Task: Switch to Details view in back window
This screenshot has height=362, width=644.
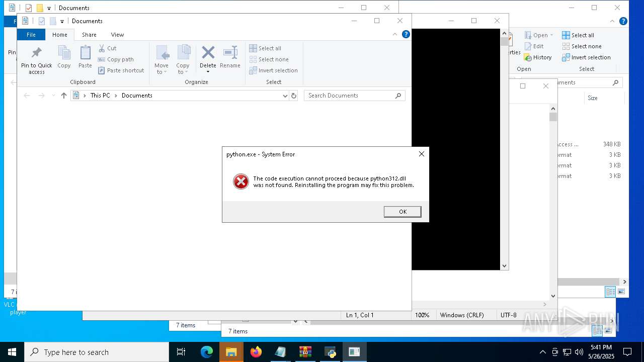Action: coord(610,292)
